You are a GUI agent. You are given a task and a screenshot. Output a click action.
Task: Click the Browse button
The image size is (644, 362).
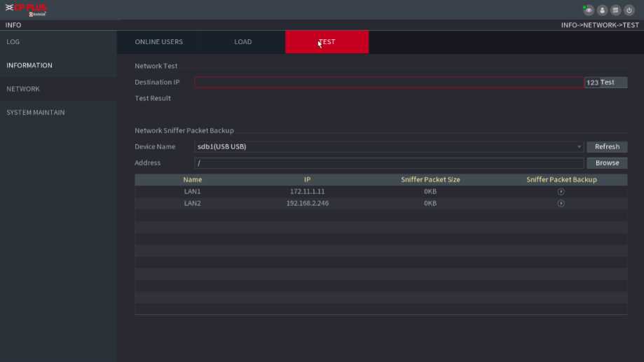click(x=607, y=163)
